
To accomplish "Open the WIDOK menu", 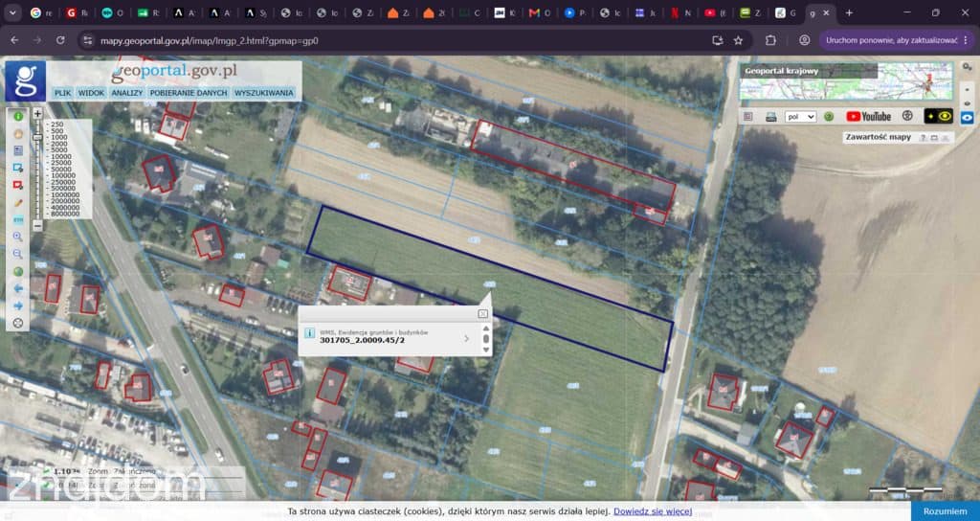I will pos(91,93).
